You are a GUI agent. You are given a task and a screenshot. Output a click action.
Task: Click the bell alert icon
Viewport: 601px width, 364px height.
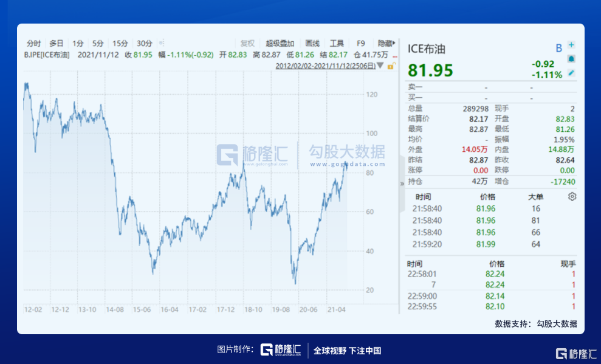point(571,59)
